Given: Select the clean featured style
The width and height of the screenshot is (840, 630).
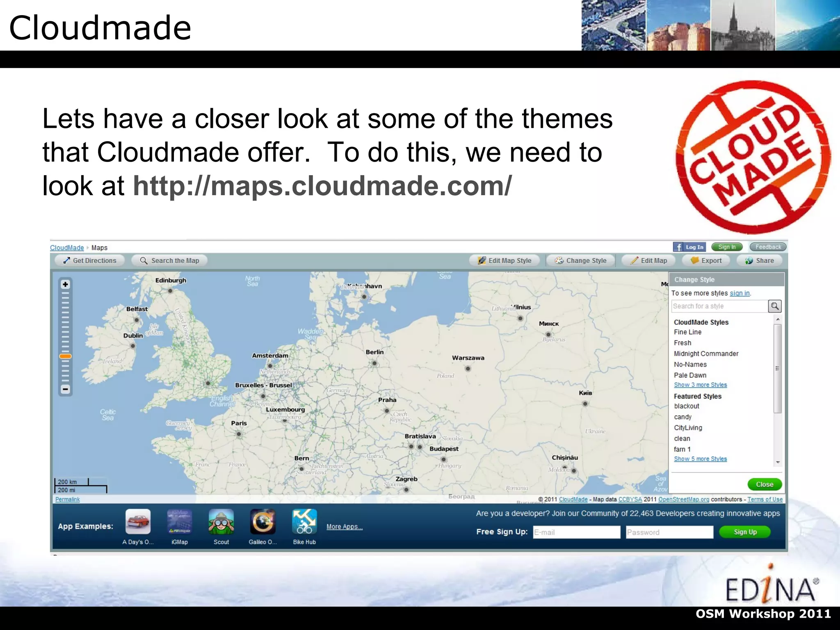Looking at the screenshot, I should pos(682,438).
